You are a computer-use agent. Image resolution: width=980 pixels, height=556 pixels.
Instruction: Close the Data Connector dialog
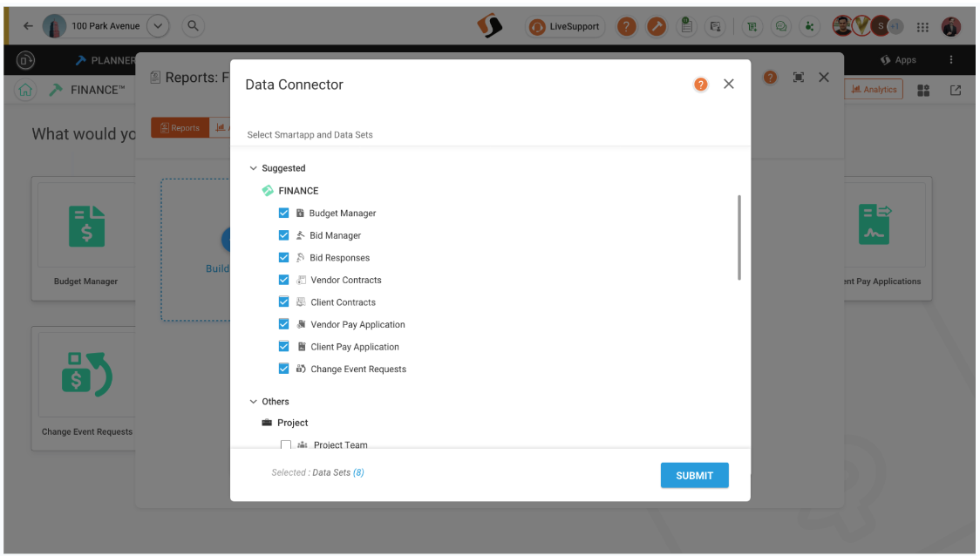[729, 84]
